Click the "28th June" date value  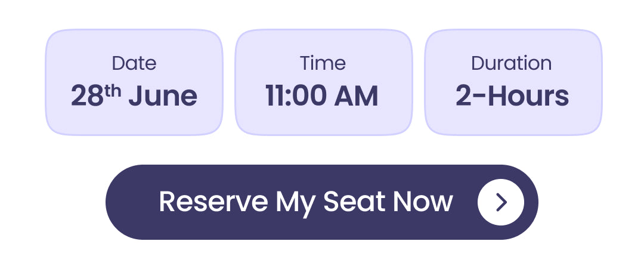click(x=134, y=96)
